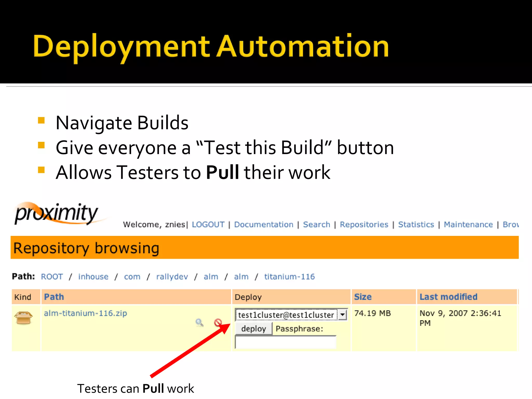The height and width of the screenshot is (399, 532).
Task: Click the Passphrase input field
Action: 285,342
